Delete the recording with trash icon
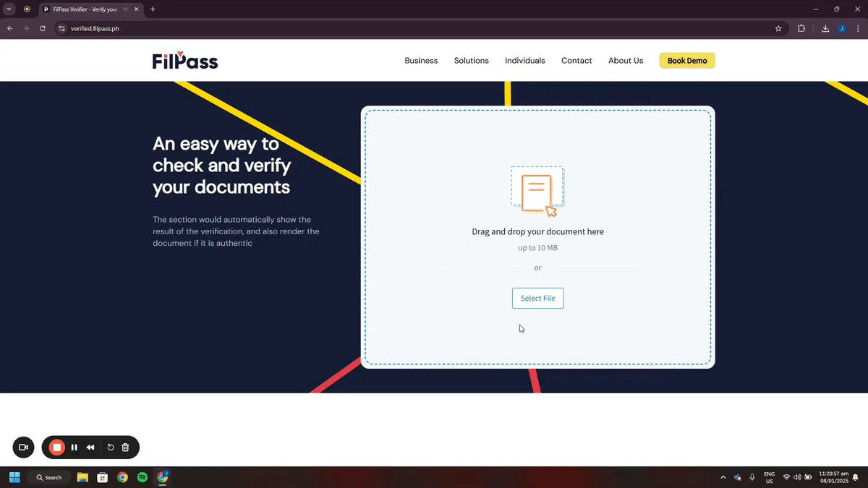This screenshot has height=488, width=868. 125,448
